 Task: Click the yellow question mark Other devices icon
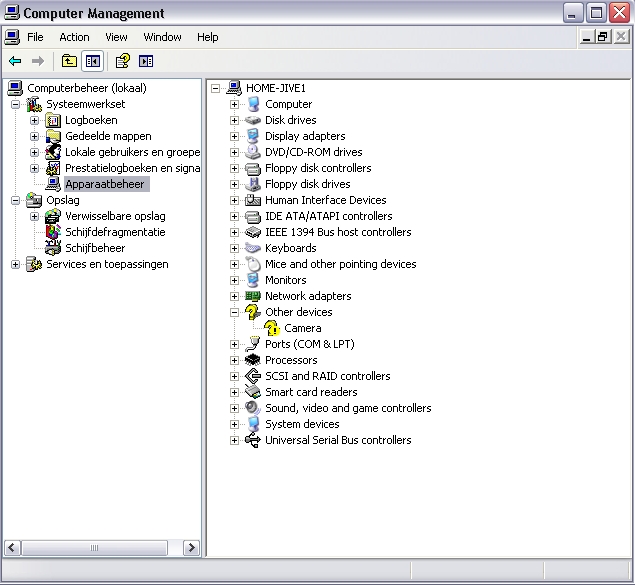point(253,312)
